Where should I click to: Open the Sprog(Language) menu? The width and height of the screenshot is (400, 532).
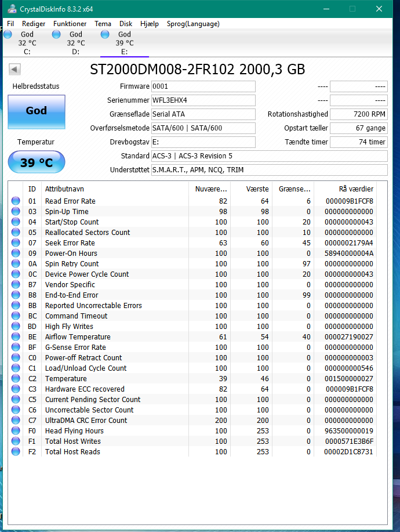point(193,24)
